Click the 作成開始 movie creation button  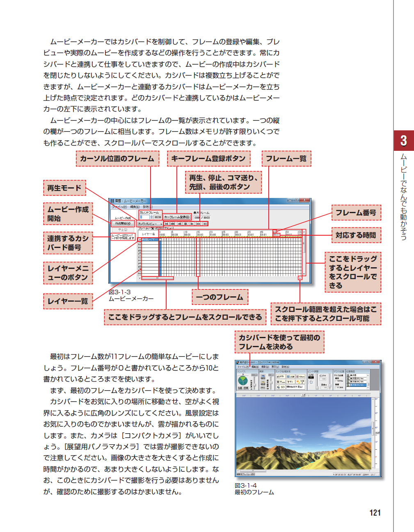pyautogui.click(x=123, y=224)
